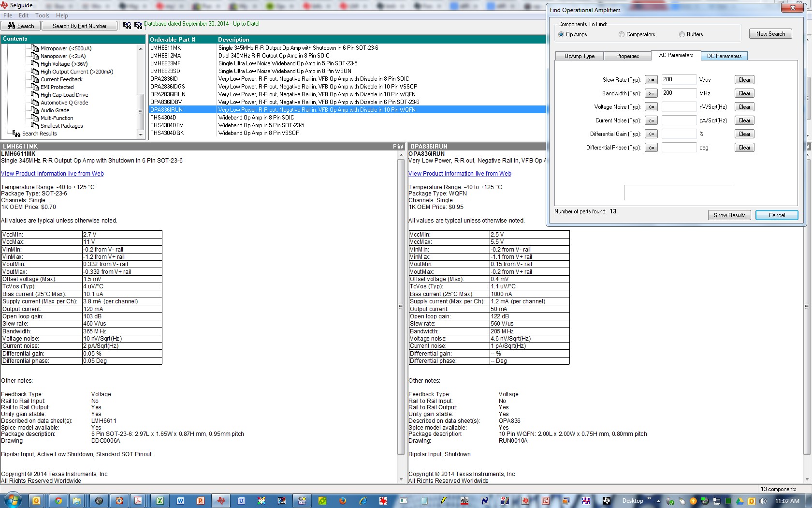Click the Audio Grade category icon
The height and width of the screenshot is (508, 812).
click(x=35, y=110)
